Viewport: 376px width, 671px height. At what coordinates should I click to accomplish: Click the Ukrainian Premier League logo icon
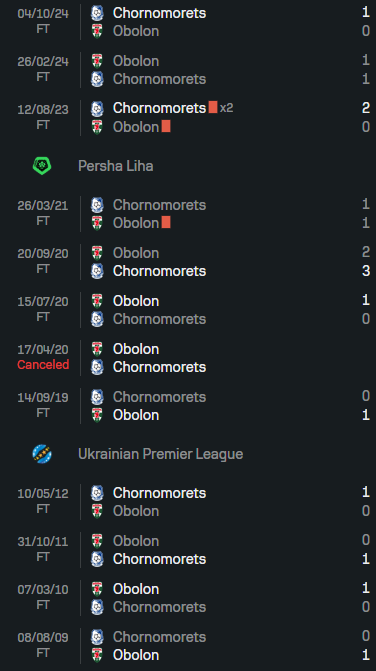(42, 454)
